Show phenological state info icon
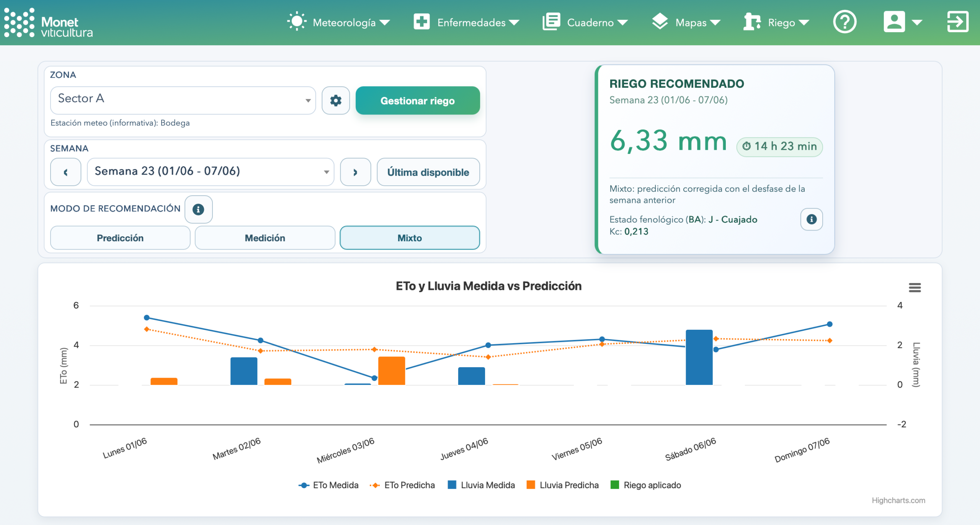Viewport: 980px width, 525px height. tap(812, 219)
